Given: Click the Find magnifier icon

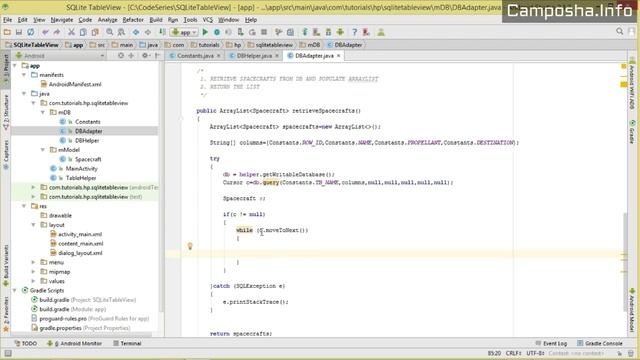Looking at the screenshot, I should tap(109, 32).
